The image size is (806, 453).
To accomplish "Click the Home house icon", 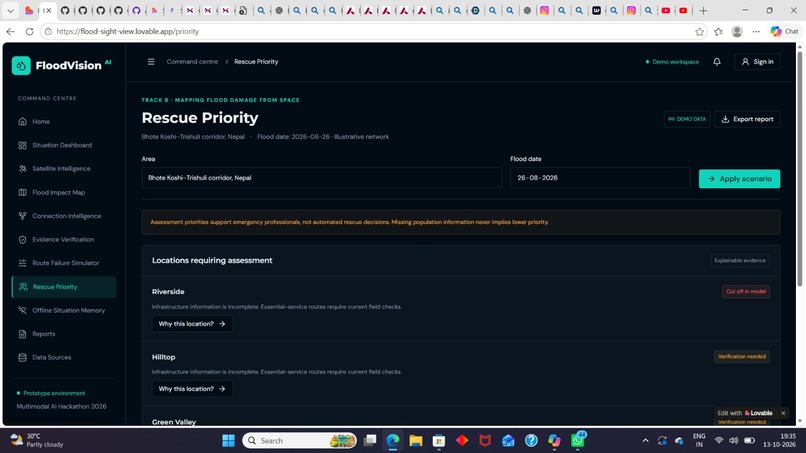I will click(x=23, y=121).
